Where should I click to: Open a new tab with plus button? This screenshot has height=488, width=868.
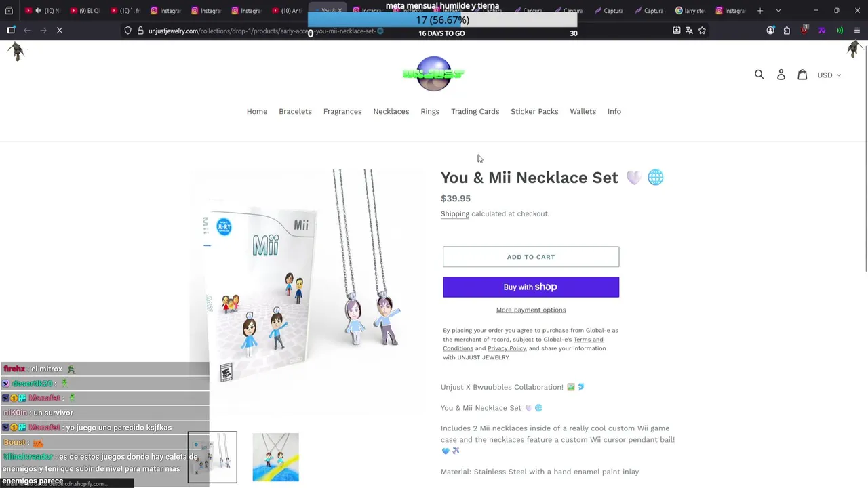click(x=760, y=11)
